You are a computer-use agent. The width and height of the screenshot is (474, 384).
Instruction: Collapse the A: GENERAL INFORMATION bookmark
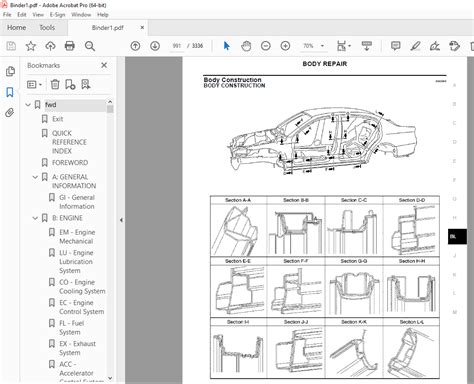pos(35,177)
